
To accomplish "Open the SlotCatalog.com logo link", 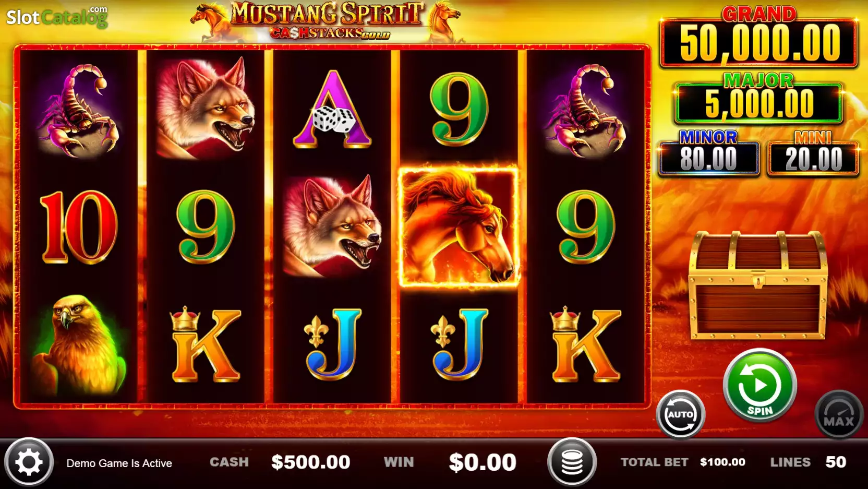I will [x=57, y=17].
